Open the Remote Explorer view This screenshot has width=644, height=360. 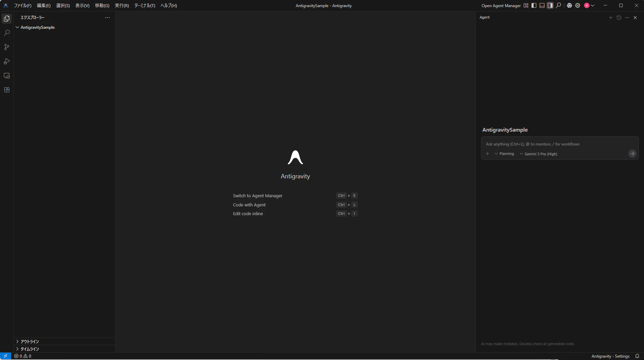tap(7, 75)
